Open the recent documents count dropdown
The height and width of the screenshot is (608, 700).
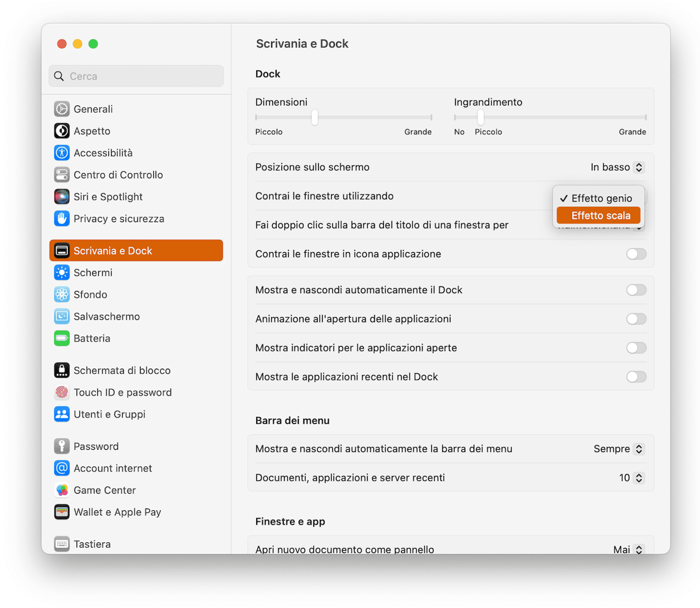tap(631, 477)
